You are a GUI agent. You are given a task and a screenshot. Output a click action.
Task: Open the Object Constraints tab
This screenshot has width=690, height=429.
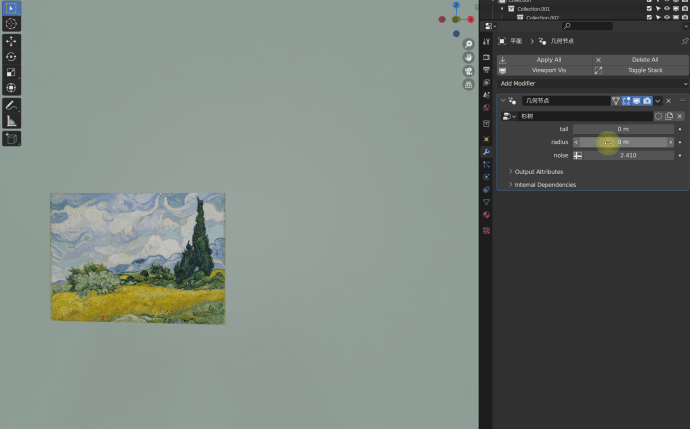486,189
